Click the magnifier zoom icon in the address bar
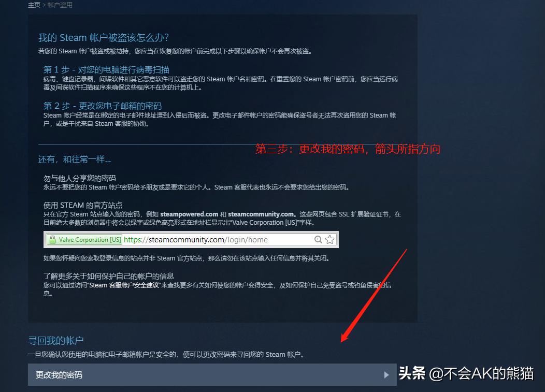 tap(318, 239)
